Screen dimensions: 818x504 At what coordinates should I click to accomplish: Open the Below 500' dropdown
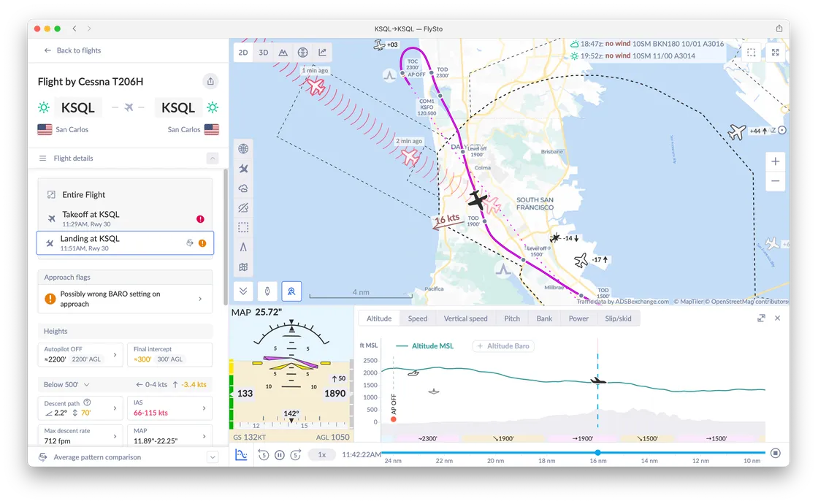[x=66, y=384]
